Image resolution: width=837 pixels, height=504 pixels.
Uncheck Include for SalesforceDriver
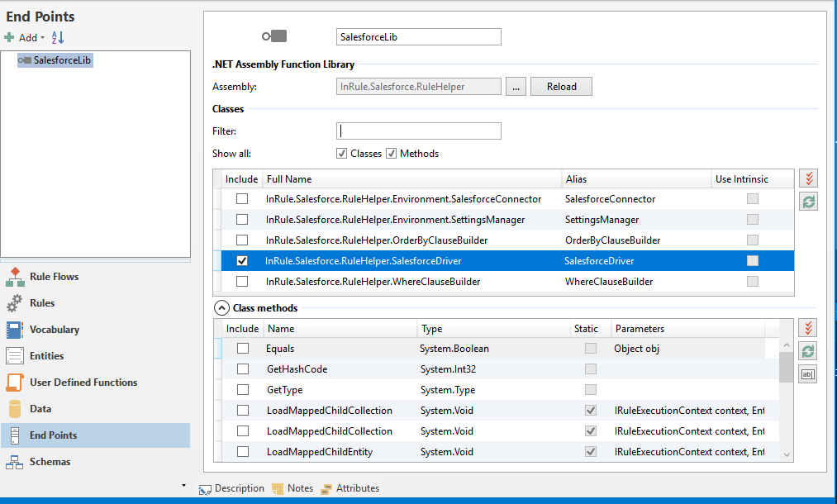pyautogui.click(x=242, y=261)
